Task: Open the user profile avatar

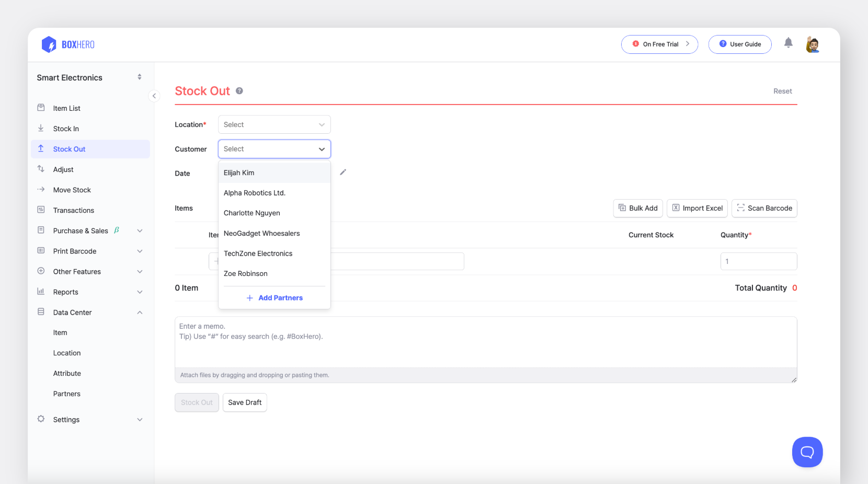Action: [813, 44]
